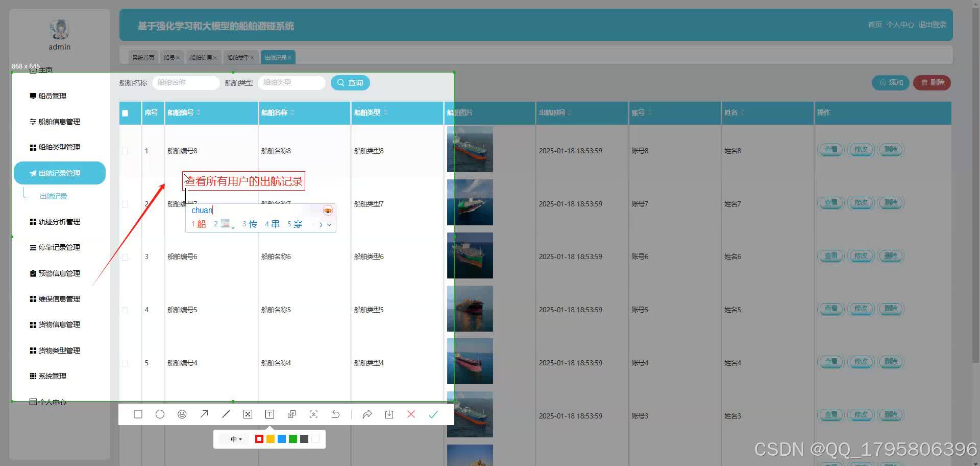Sort by the 账号 column
This screenshot has width=980, height=466.
(x=650, y=112)
